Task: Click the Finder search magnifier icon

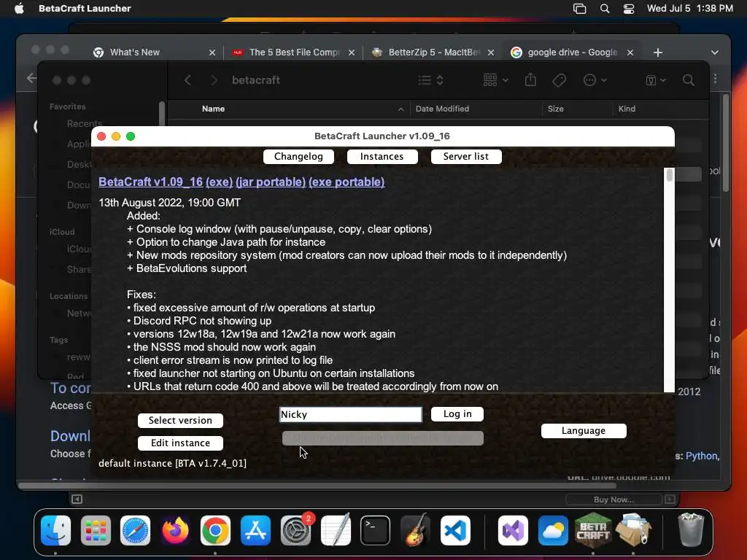Action: pos(689,80)
